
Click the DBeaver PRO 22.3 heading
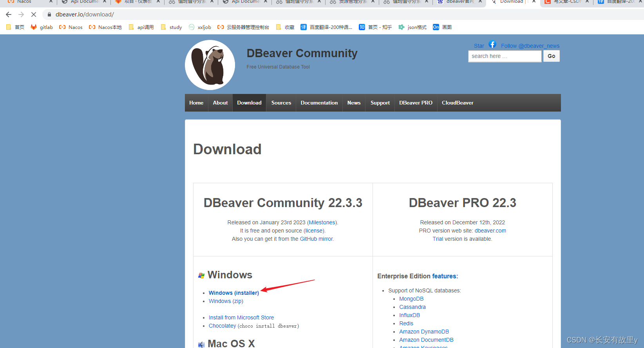(x=463, y=203)
